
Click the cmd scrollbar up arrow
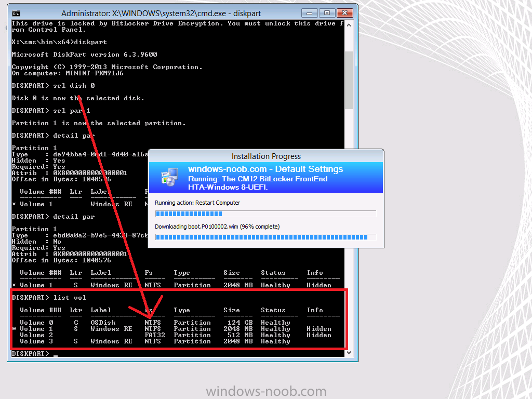[x=349, y=25]
